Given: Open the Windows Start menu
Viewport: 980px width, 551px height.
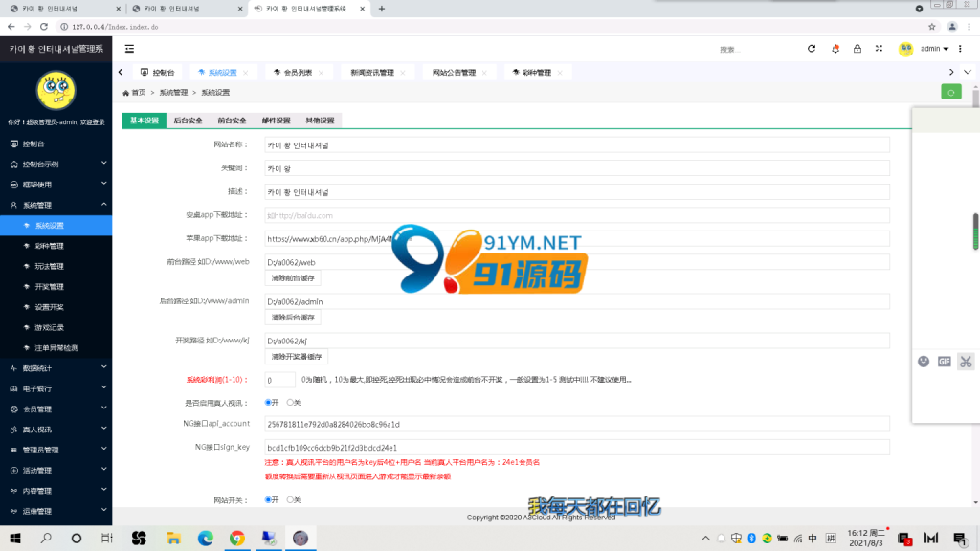Looking at the screenshot, I should [x=15, y=538].
